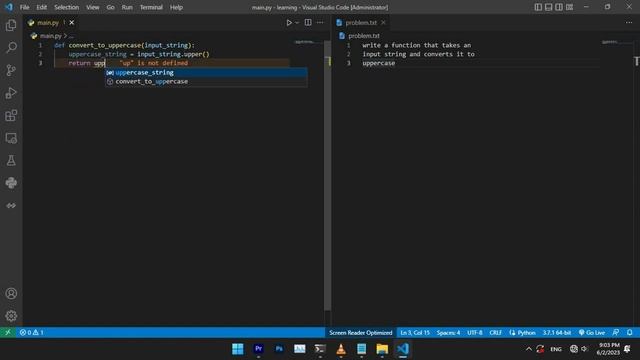640x360 pixels.
Task: Open the Run menu
Action: pos(127,7)
